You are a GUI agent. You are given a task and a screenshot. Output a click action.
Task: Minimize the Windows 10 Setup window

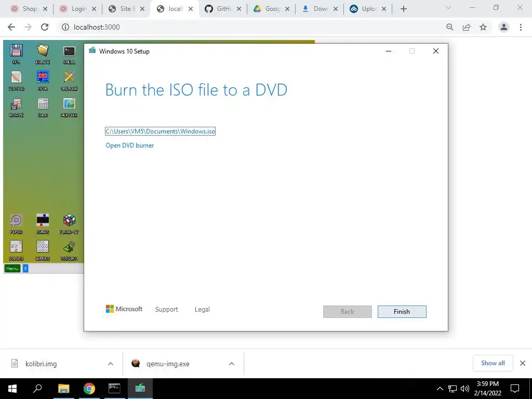[x=389, y=51]
